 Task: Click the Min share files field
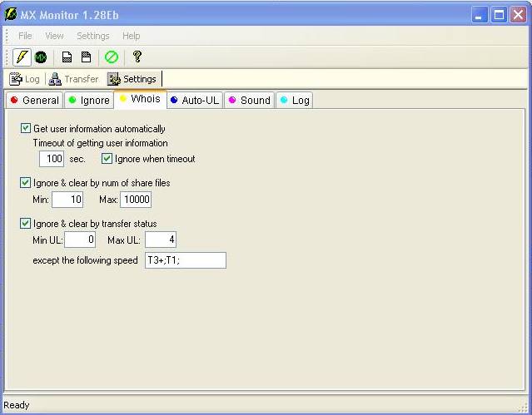tap(67, 200)
